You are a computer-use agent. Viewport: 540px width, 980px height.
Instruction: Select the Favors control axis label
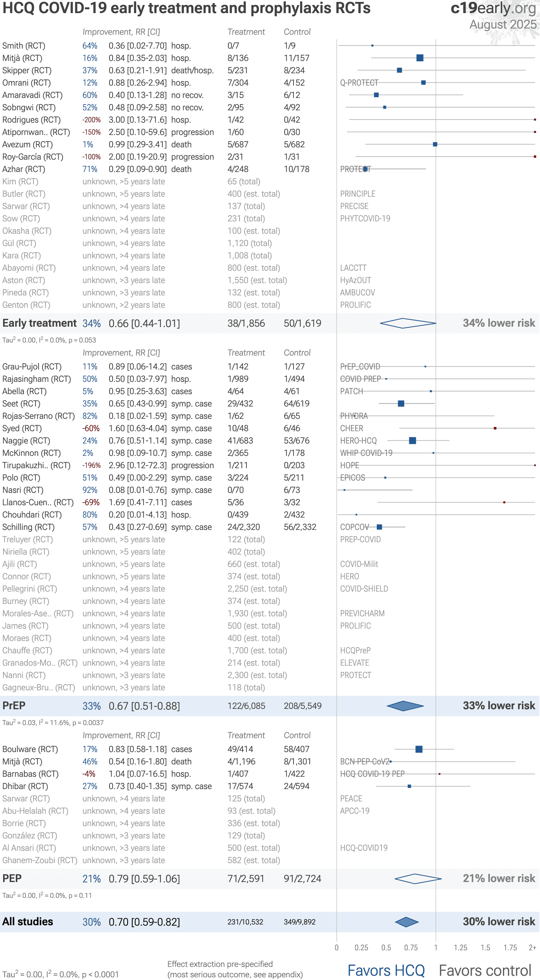[x=485, y=971]
